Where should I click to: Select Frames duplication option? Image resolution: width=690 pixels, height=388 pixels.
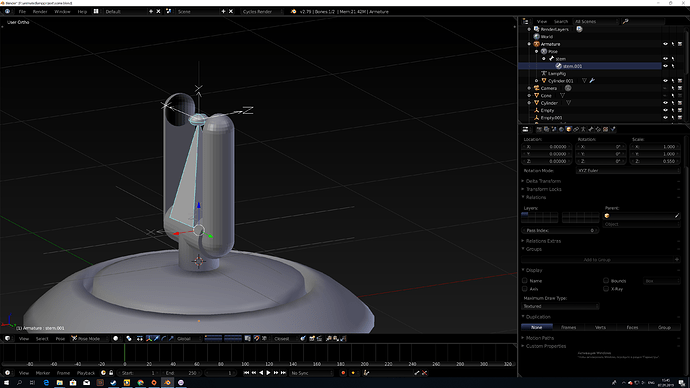coord(569,327)
